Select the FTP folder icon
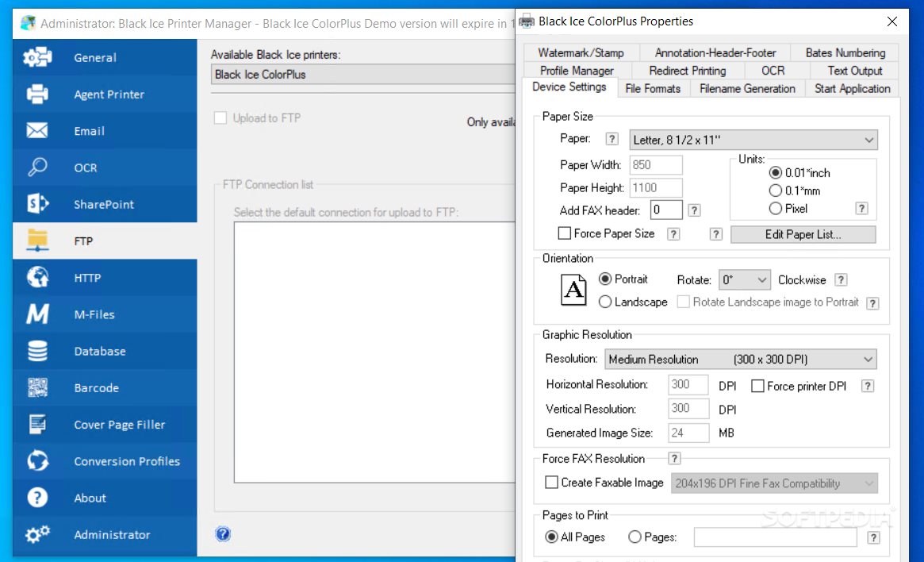This screenshot has width=924, height=562. pos(37,240)
